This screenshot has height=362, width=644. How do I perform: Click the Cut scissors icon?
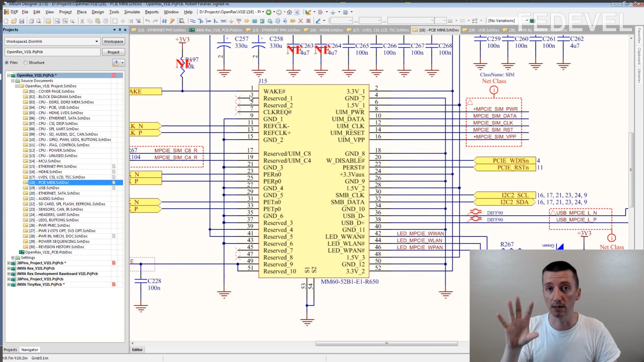pos(82,21)
